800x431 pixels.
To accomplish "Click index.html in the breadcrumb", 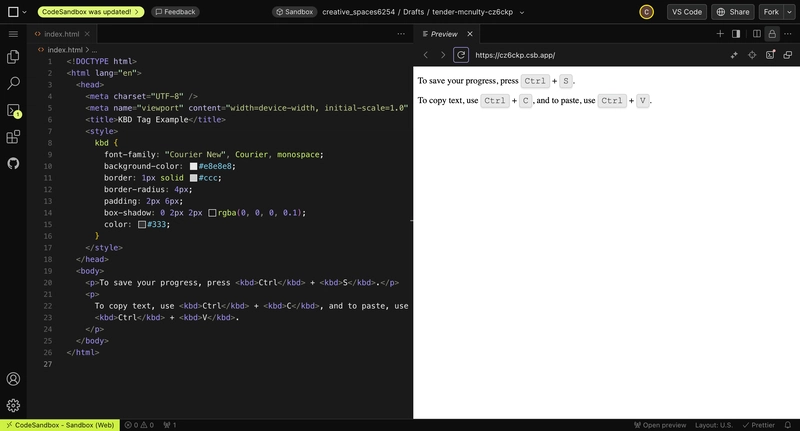I will coord(65,50).
